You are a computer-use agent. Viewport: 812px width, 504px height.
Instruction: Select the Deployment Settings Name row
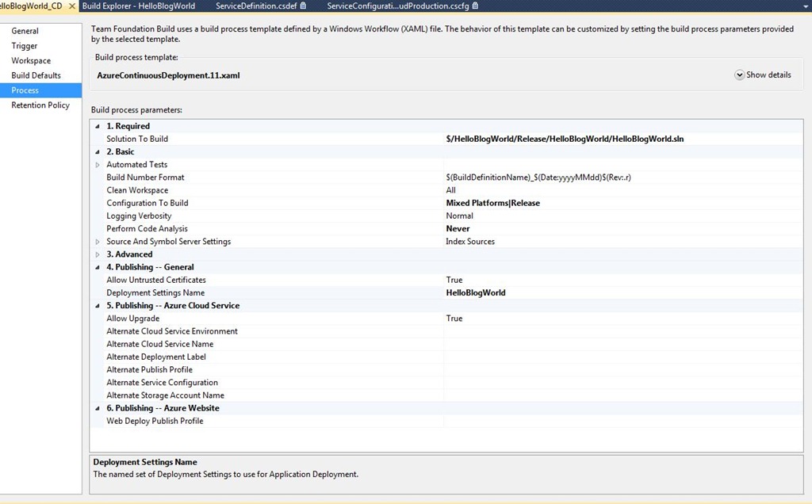tap(155, 292)
